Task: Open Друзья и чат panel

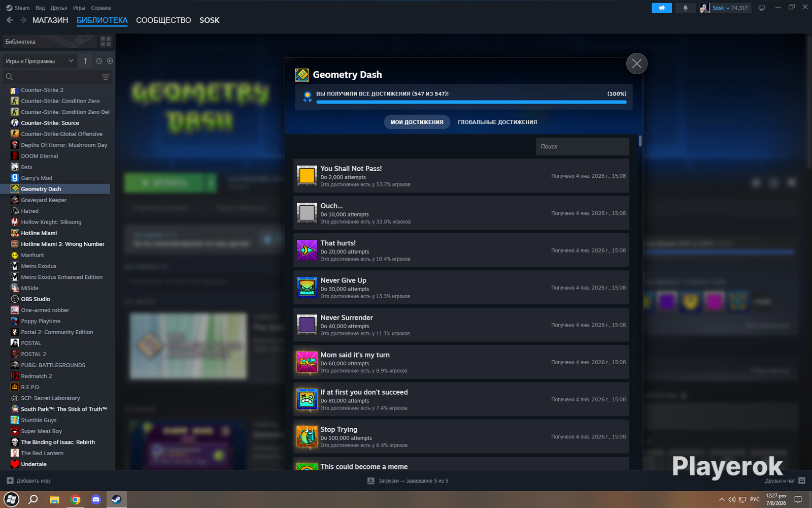Action: point(785,481)
